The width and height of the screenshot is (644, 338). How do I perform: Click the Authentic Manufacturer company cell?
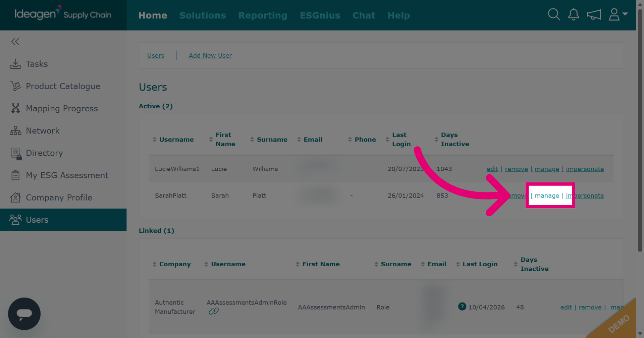(175, 307)
